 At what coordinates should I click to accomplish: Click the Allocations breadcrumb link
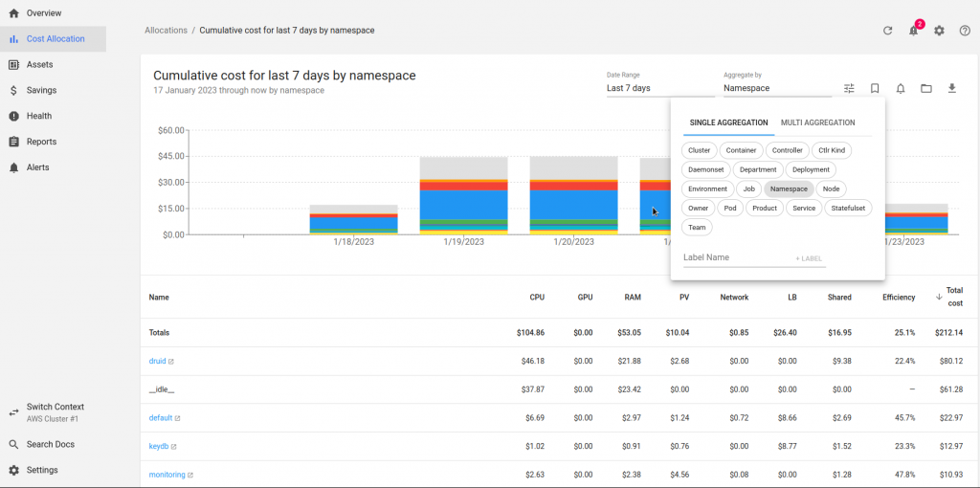point(166,30)
